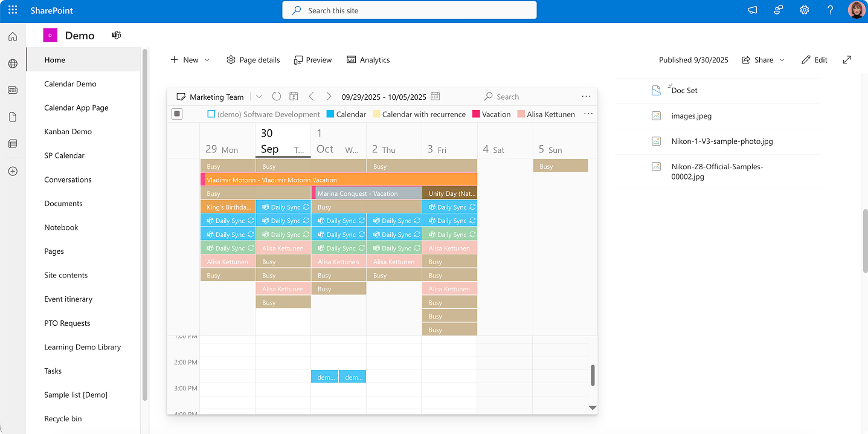Open the images.jpeg file link
The height and width of the screenshot is (434, 868).
point(691,116)
